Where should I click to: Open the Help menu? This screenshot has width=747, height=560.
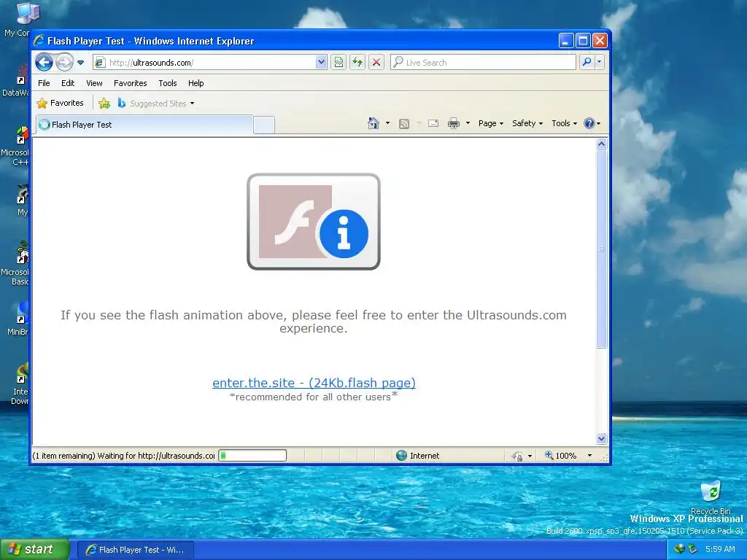[196, 83]
